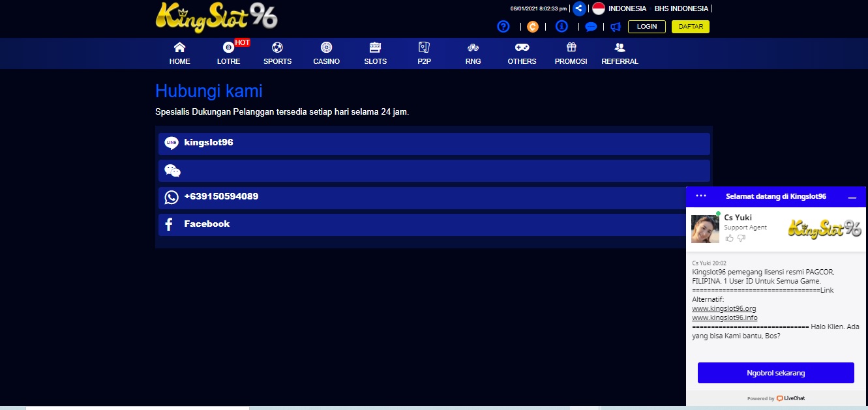868x410 pixels.
Task: Click the 'Spesialis Dukungan Pelanggan' subtitle text
Action: (x=282, y=112)
